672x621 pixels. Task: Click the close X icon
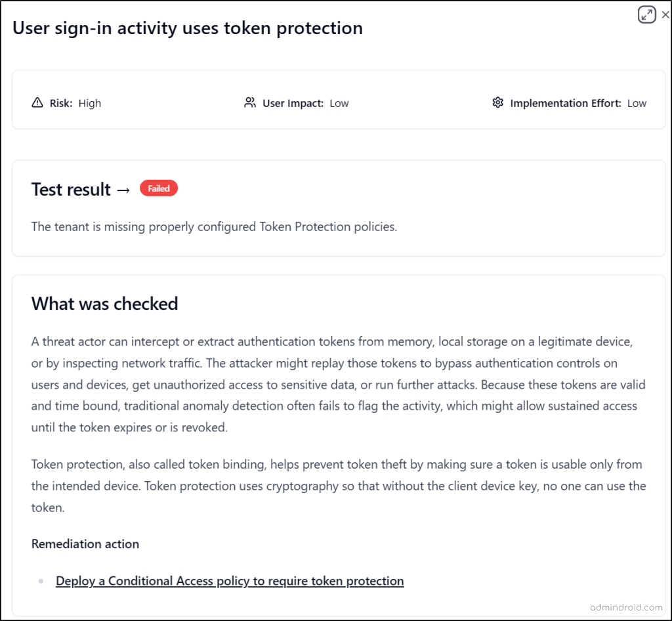(665, 14)
